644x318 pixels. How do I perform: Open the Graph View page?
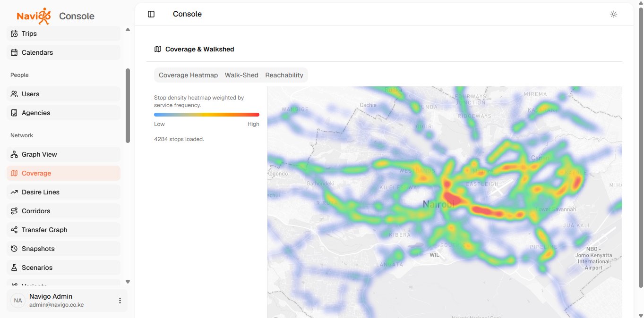[64, 154]
